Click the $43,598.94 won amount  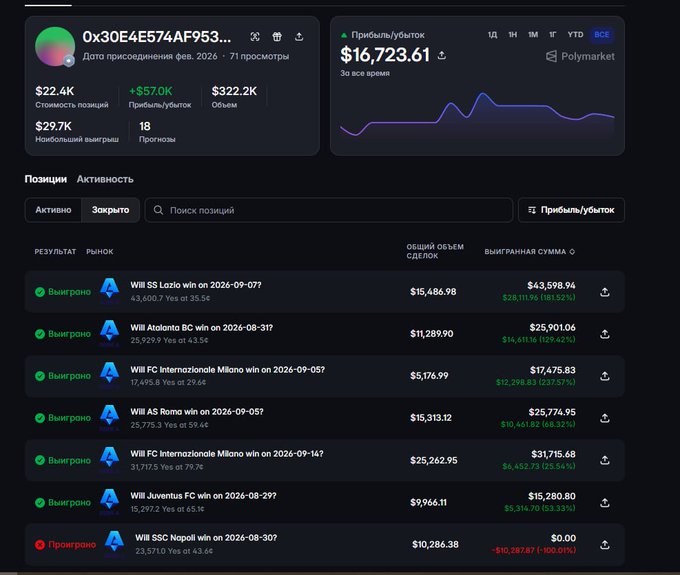pyautogui.click(x=551, y=285)
